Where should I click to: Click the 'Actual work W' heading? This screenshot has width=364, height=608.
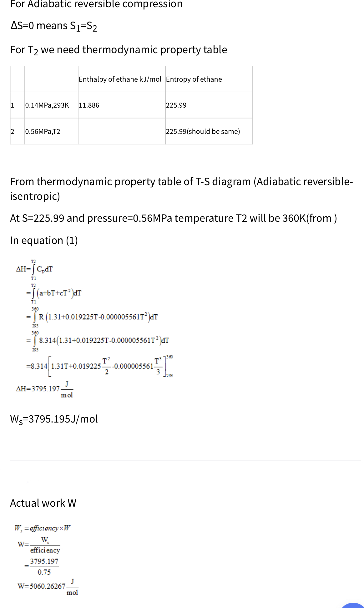point(43,503)
